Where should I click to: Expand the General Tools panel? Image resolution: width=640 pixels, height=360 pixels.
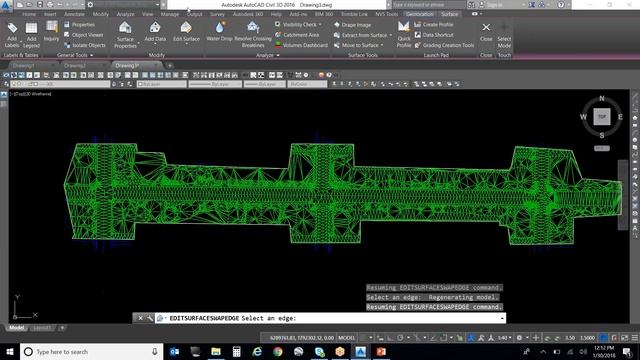pyautogui.click(x=75, y=55)
